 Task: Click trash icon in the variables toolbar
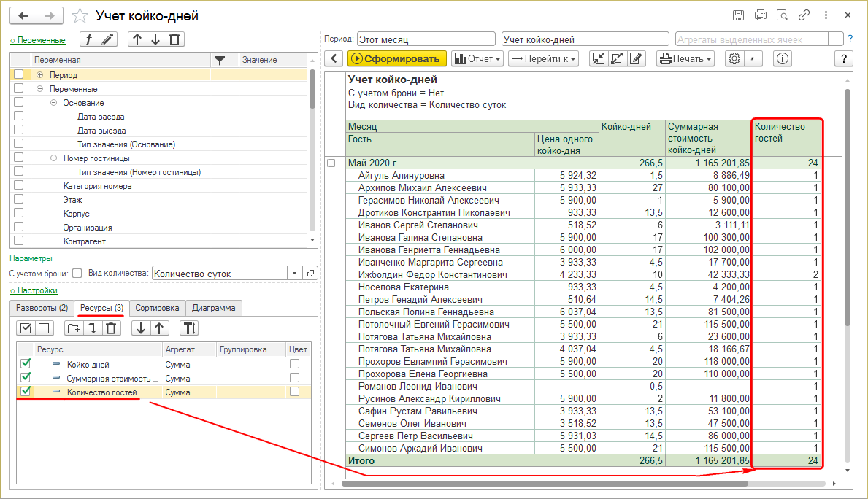point(175,39)
